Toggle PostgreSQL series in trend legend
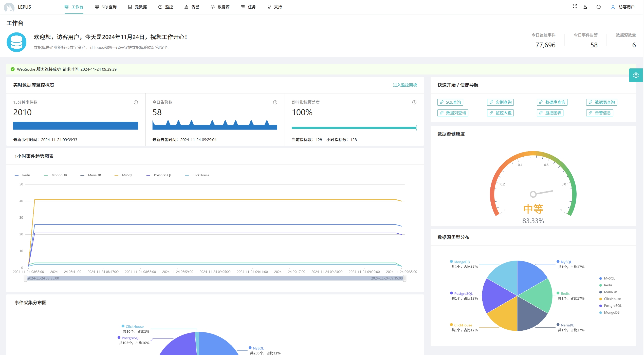 coord(159,175)
